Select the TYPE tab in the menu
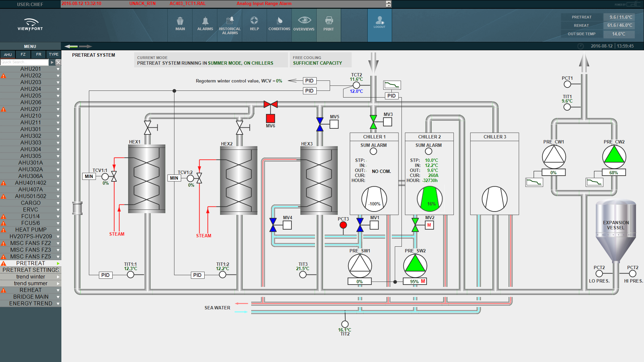This screenshot has width=644, height=362. (x=53, y=54)
